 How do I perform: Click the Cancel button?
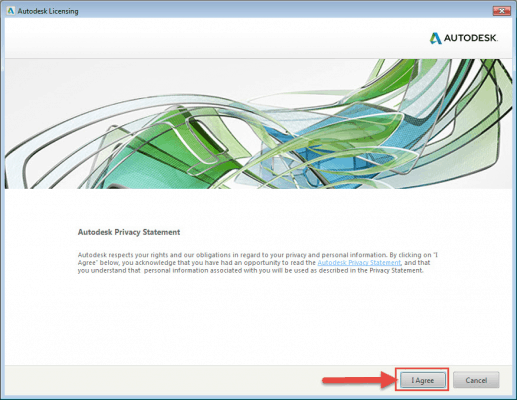(476, 380)
